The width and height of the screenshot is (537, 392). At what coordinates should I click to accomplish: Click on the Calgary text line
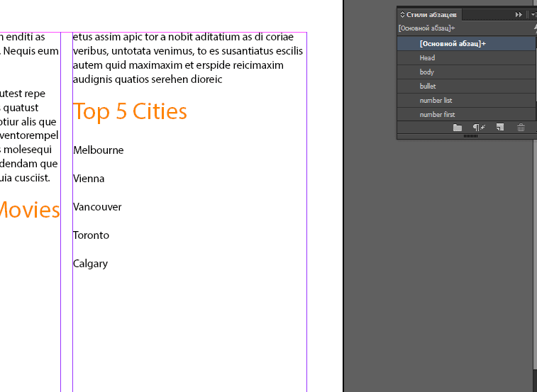[91, 264]
